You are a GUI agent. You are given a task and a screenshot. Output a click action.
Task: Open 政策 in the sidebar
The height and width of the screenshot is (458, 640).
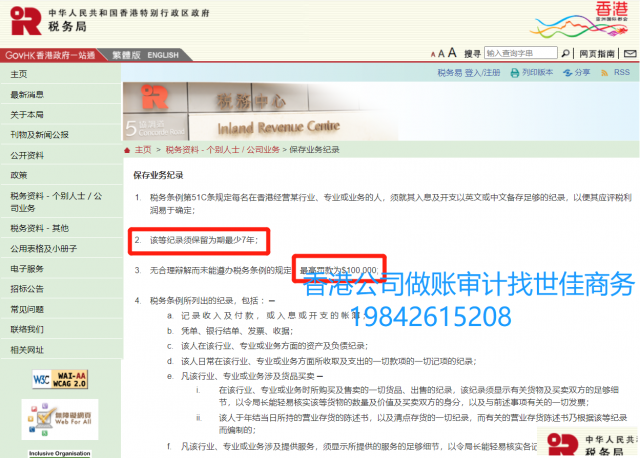61,175
